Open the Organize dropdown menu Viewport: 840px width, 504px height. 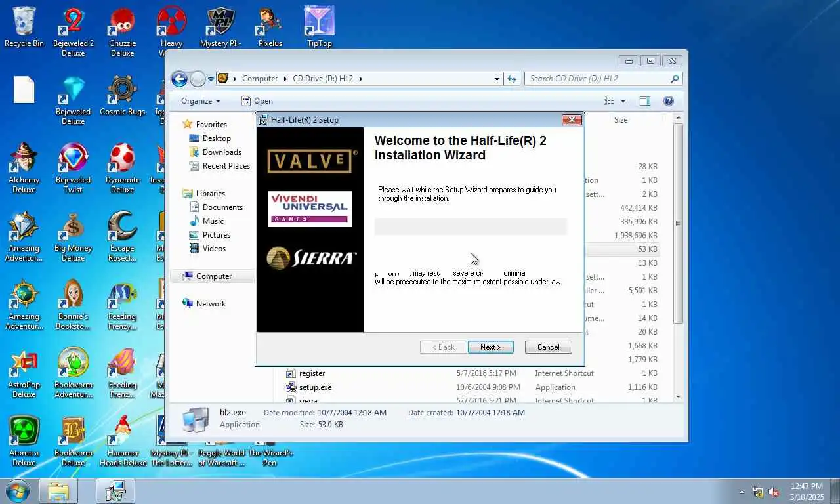click(x=201, y=101)
